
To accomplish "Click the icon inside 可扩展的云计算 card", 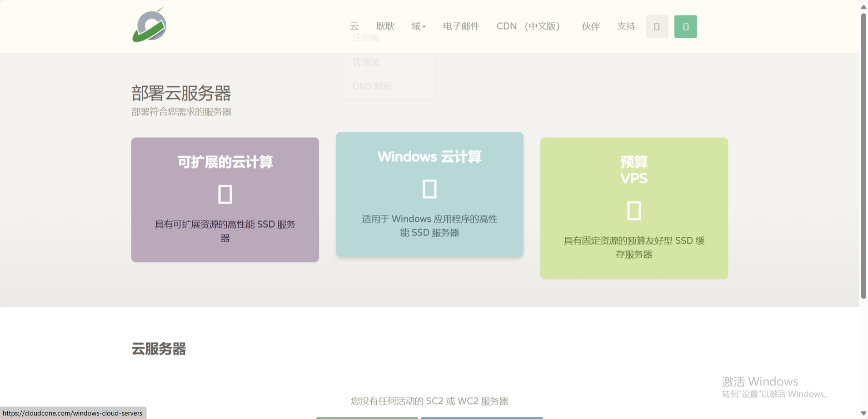I will pyautogui.click(x=225, y=194).
